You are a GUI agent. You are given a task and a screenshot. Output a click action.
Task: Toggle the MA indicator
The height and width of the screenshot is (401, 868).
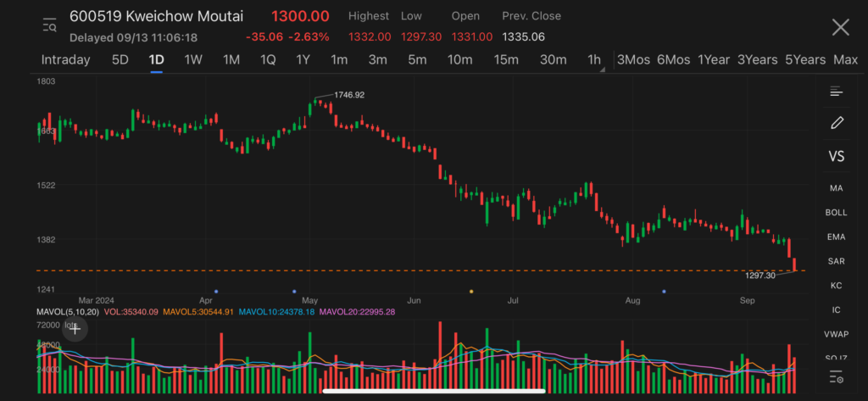pyautogui.click(x=836, y=188)
